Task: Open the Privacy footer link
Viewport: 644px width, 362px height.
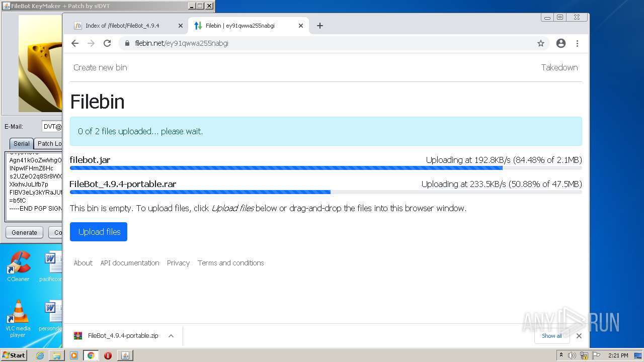Action: [x=178, y=263]
